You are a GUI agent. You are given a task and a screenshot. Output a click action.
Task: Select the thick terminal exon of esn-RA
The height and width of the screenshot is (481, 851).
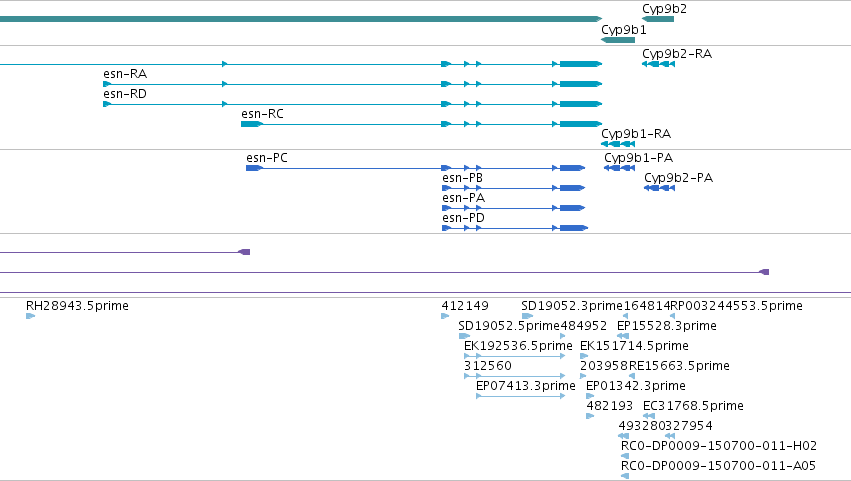tap(581, 84)
